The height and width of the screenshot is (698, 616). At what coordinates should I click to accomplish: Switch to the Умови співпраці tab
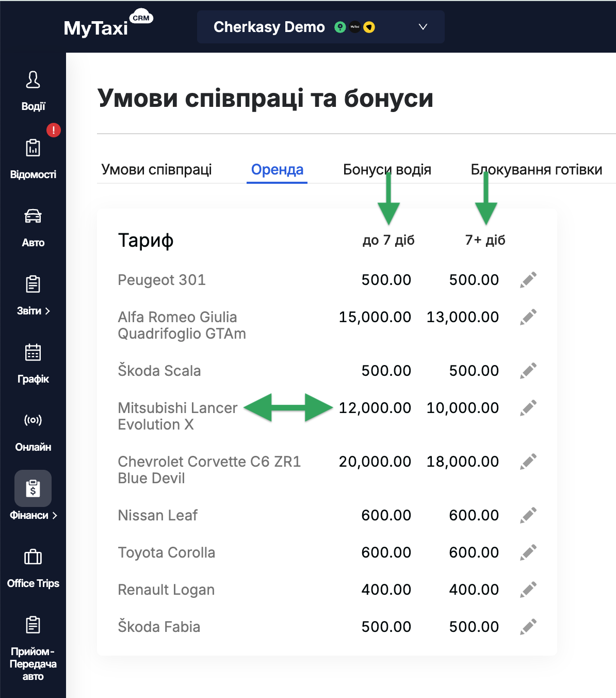point(156,169)
